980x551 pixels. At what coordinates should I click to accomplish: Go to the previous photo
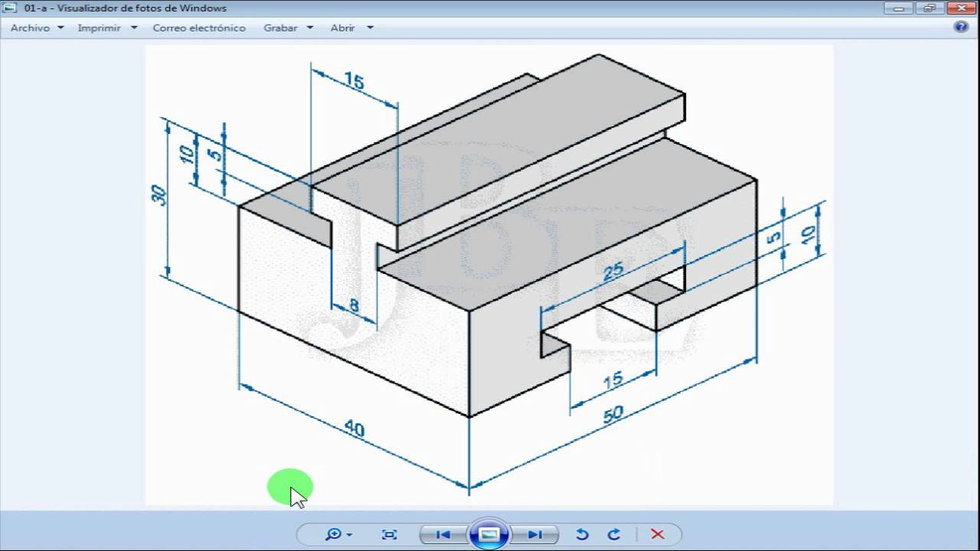tap(443, 534)
